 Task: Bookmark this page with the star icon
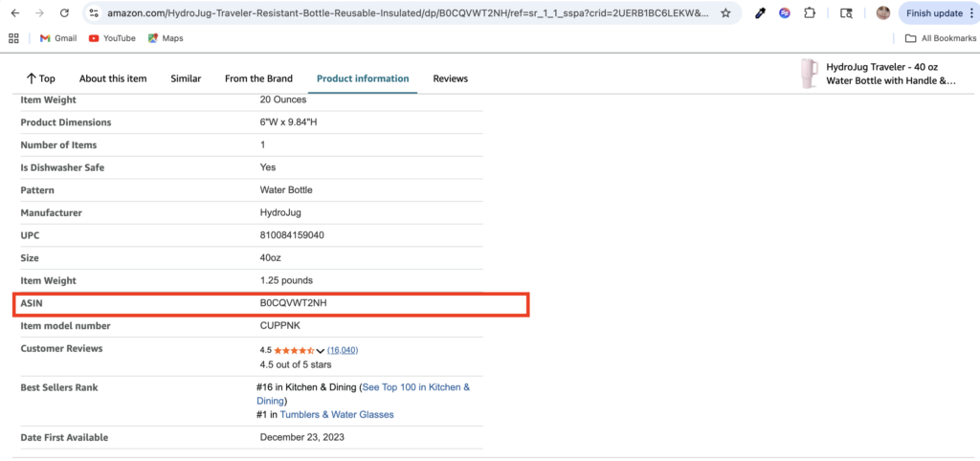point(725,13)
